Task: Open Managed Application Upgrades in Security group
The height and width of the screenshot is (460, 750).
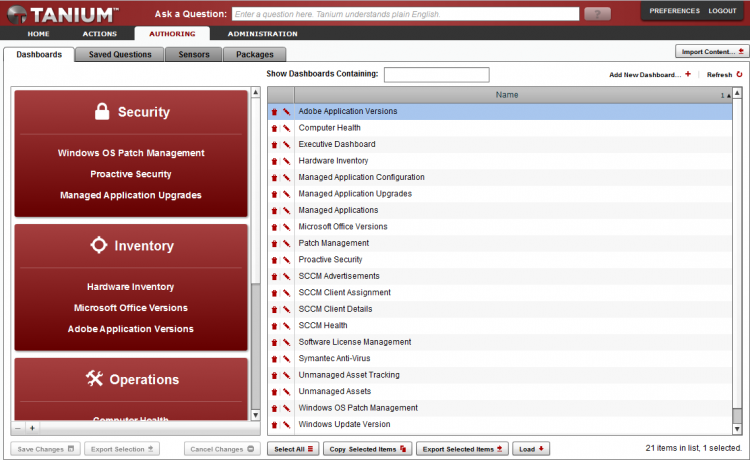Action: [x=131, y=195]
